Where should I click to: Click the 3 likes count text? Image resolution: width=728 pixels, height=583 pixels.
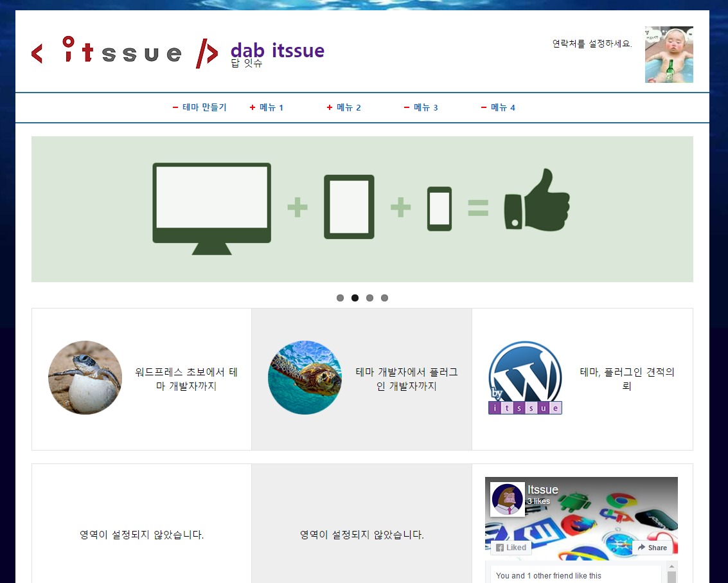(538, 501)
